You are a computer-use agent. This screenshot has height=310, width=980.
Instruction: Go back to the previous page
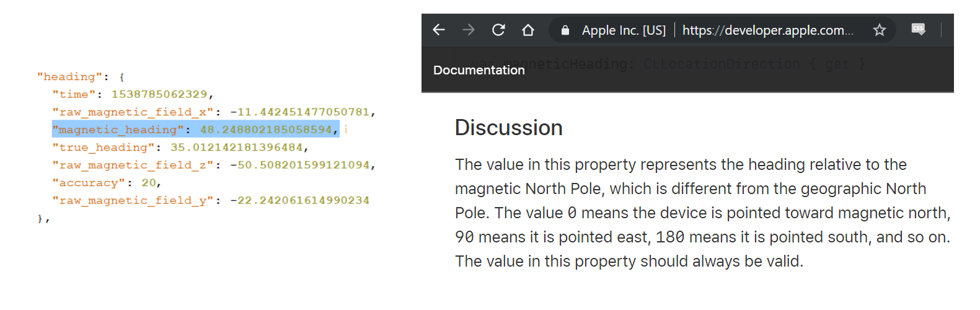coord(439,30)
